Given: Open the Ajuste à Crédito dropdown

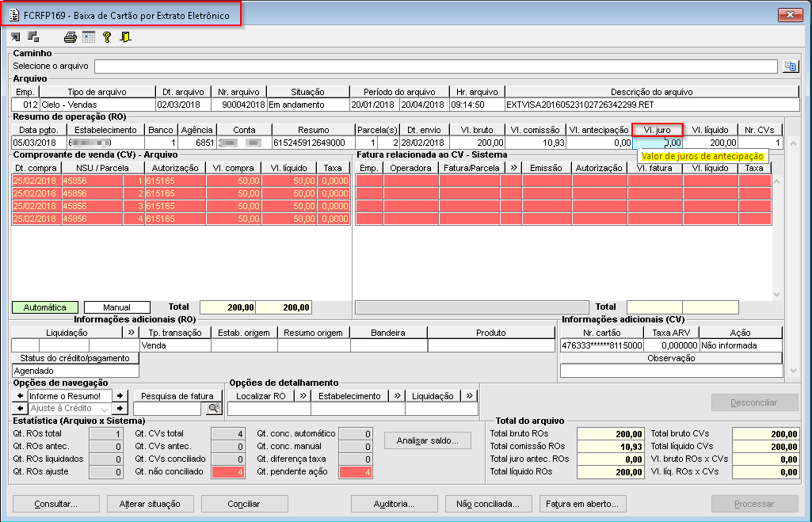Looking at the screenshot, I should coord(105,409).
